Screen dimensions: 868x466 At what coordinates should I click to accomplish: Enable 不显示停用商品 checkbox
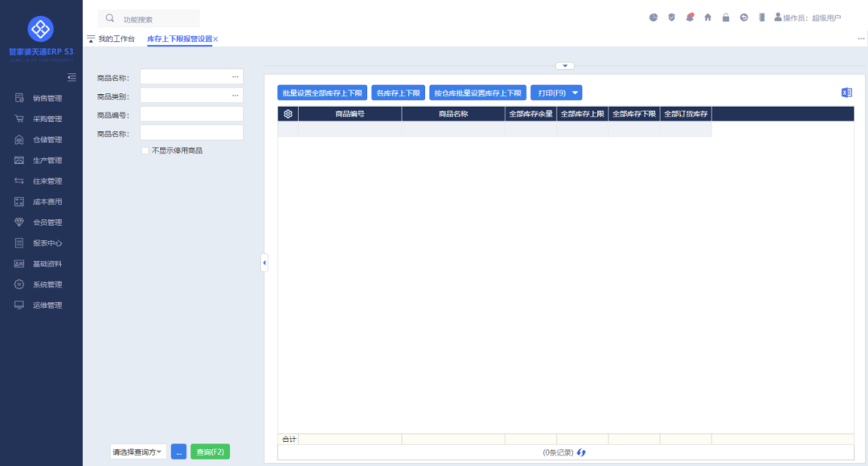[145, 150]
